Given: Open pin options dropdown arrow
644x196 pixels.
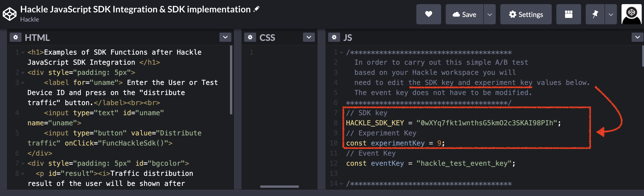Looking at the screenshot, I should pos(611,14).
